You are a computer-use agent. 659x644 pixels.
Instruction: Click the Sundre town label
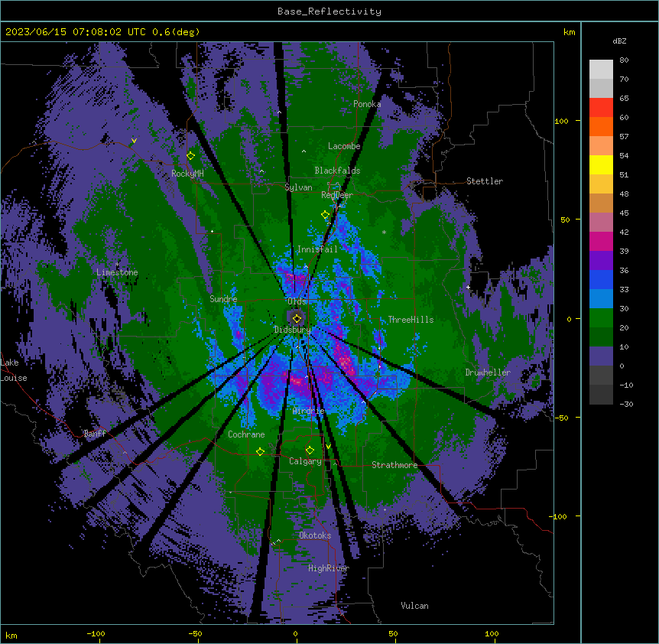(x=223, y=299)
